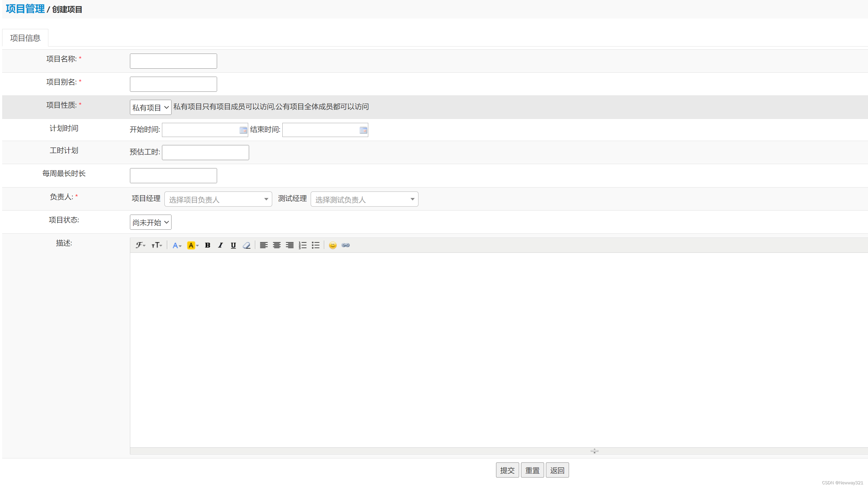This screenshot has height=488, width=868.
Task: Click the 创建项目 breadcrumb text
Action: [67, 10]
